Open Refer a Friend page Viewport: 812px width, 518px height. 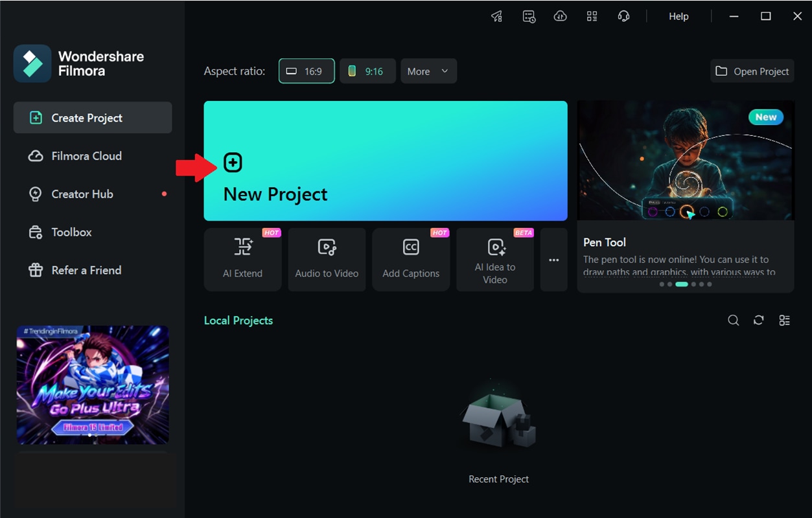pos(93,270)
